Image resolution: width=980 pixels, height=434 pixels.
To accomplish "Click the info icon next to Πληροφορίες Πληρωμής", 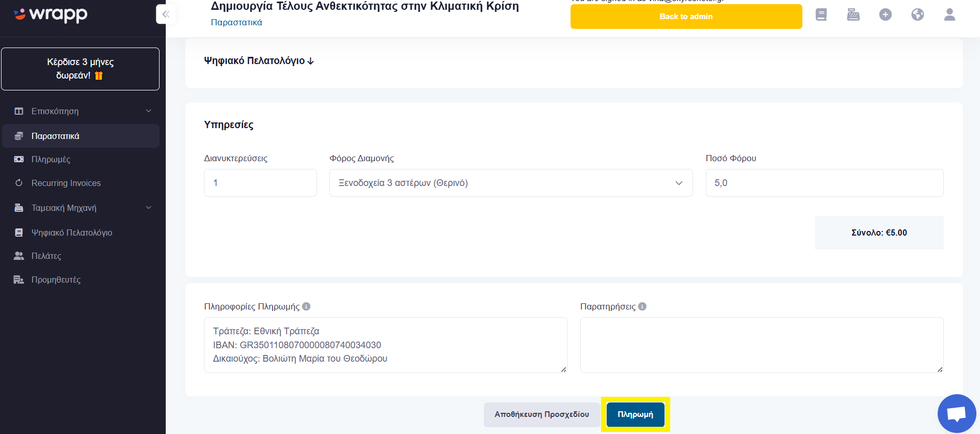I will pyautogui.click(x=306, y=306).
